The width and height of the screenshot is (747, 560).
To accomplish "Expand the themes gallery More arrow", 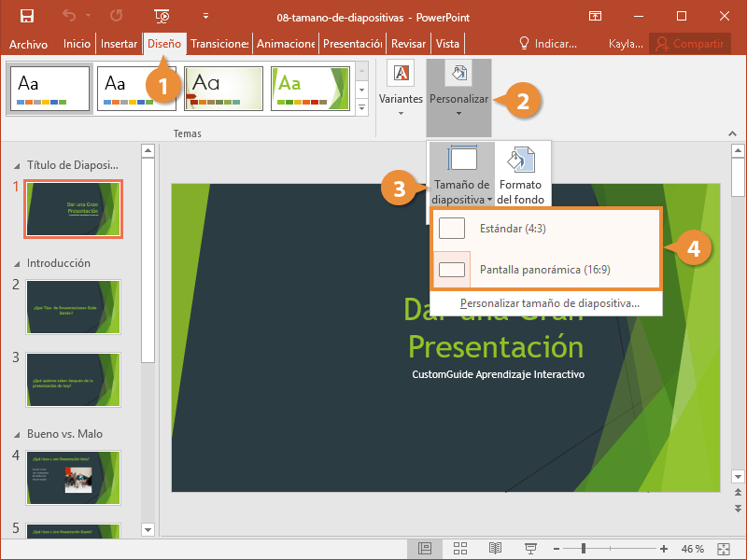I will [362, 108].
